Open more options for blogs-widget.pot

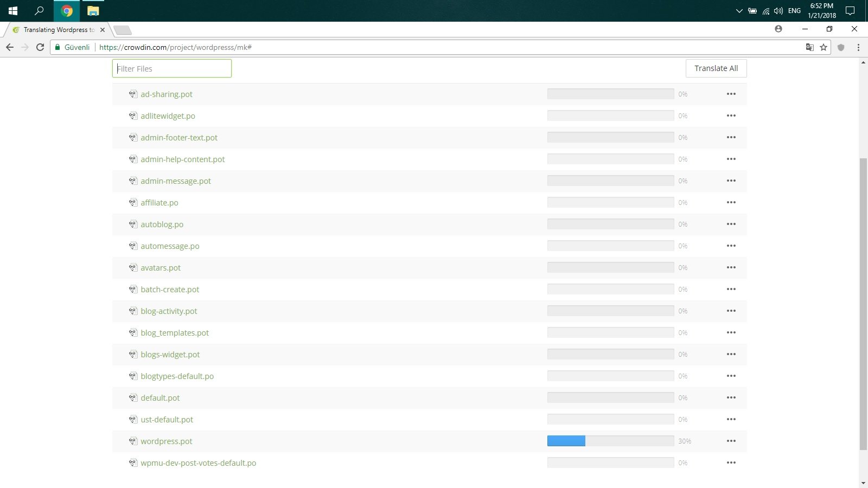(x=731, y=354)
